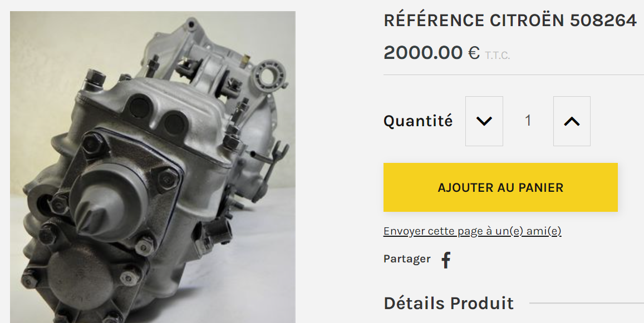Focus the quantity field showing 1
644x323 pixels.
tap(528, 121)
